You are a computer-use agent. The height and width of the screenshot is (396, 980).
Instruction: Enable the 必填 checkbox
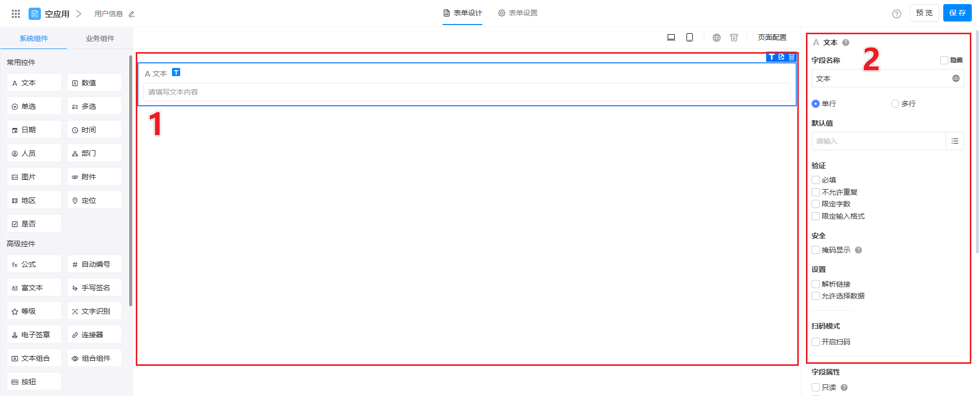[816, 180]
